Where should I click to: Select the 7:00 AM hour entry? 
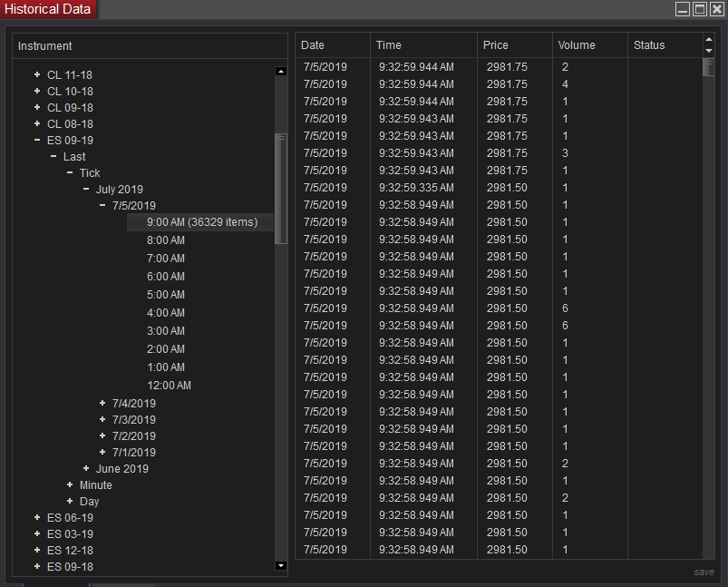tap(166, 259)
